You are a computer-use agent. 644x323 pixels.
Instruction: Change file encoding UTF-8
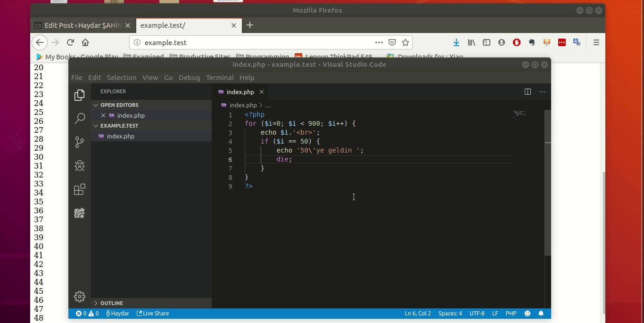477,313
